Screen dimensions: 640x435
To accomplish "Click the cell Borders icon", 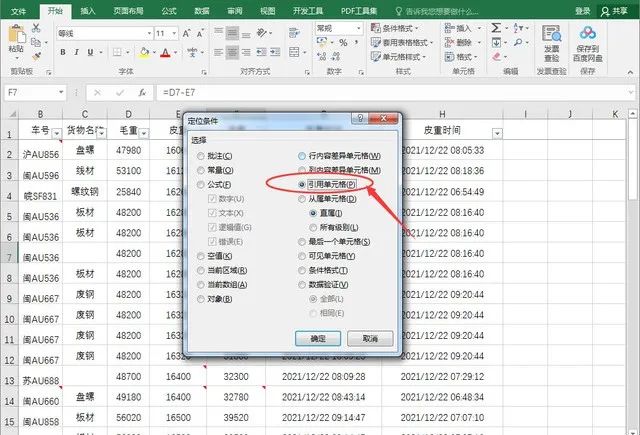I will point(117,52).
